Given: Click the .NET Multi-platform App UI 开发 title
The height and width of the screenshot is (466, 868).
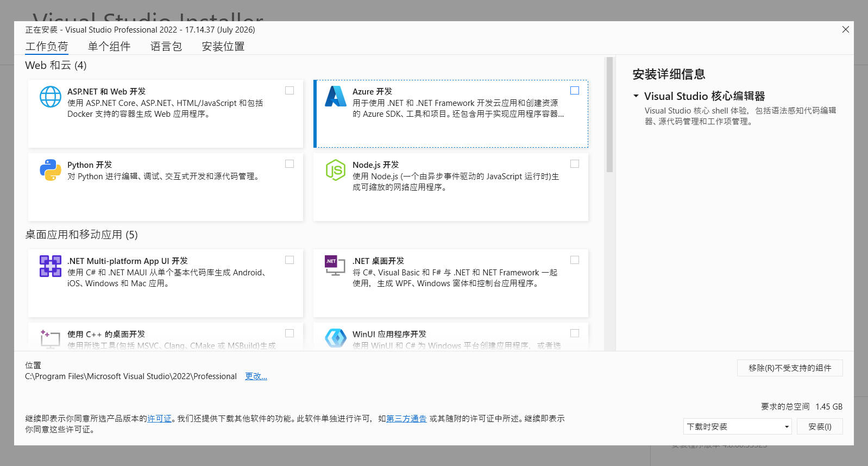Looking at the screenshot, I should [x=128, y=261].
